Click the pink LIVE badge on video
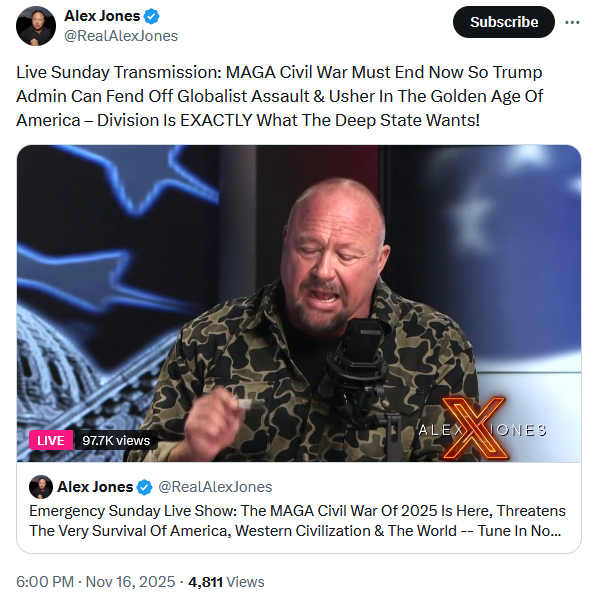Viewport: 594px width, 600px height. coord(51,440)
